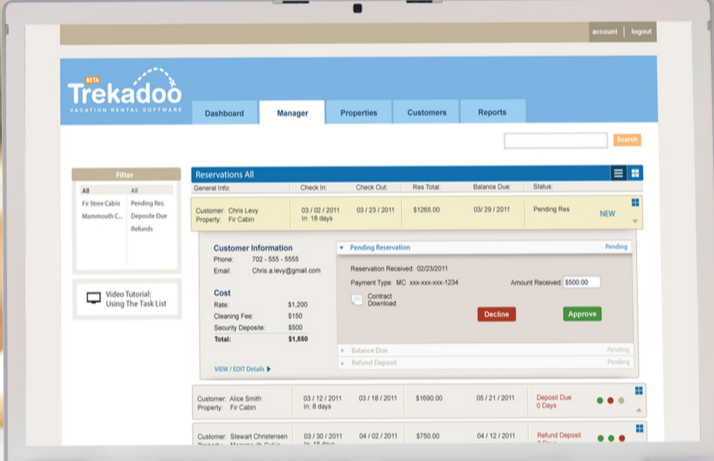Click tan status dot on Alice Smith row
714x461 pixels.
pyautogui.click(x=622, y=401)
